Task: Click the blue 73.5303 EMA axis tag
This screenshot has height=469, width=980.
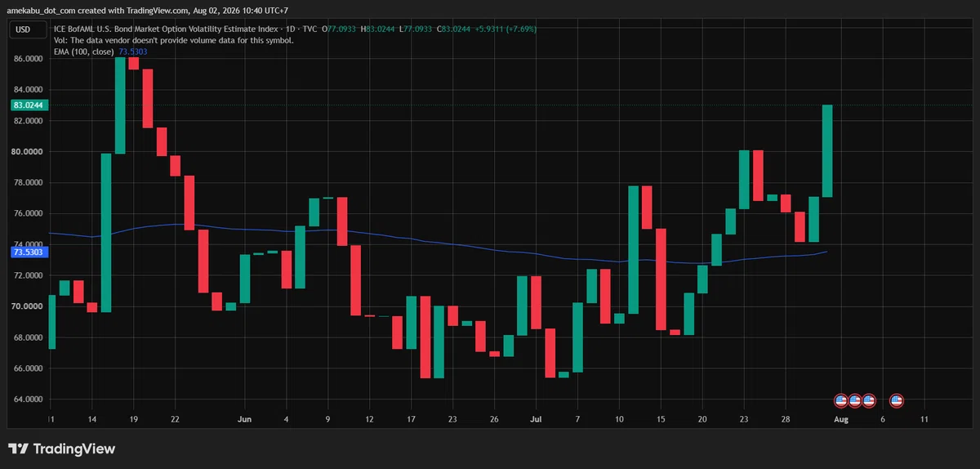Action: pyautogui.click(x=30, y=252)
